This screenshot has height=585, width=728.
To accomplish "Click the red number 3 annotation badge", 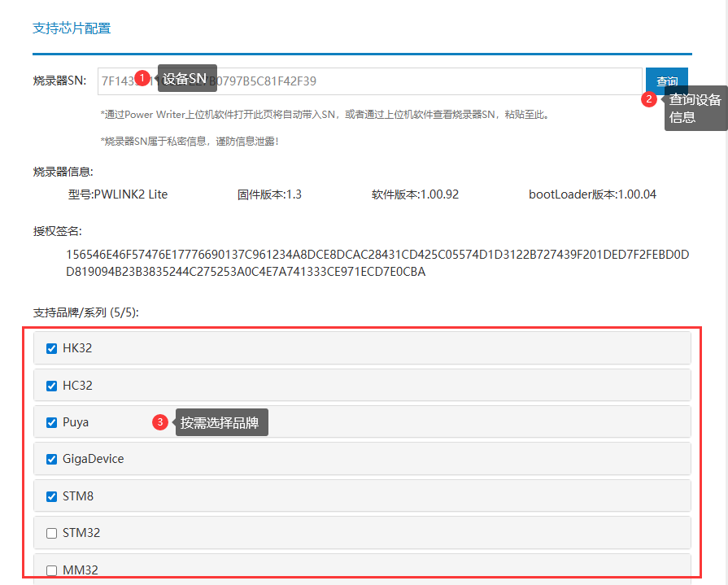I will pos(161,422).
